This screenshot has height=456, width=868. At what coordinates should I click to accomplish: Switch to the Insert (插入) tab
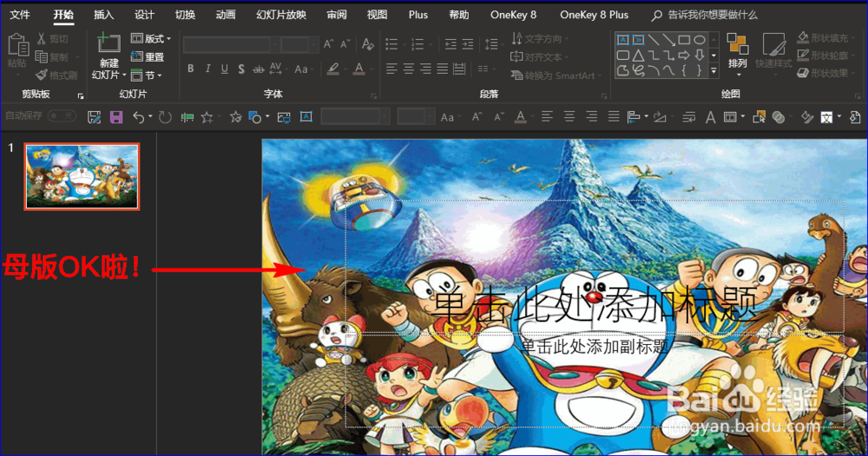(x=103, y=15)
